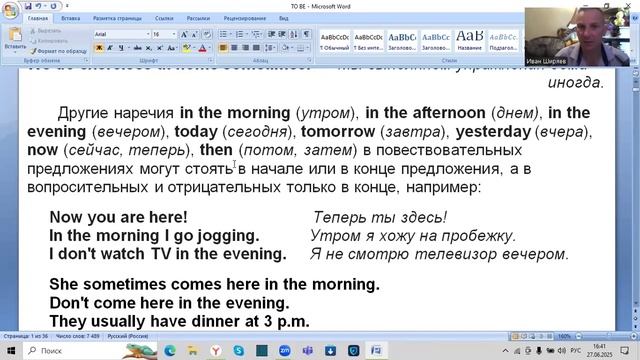Image resolution: width=640 pixels, height=360 pixels.
Task: Open font name Arial dropdown
Action: pos(148,34)
